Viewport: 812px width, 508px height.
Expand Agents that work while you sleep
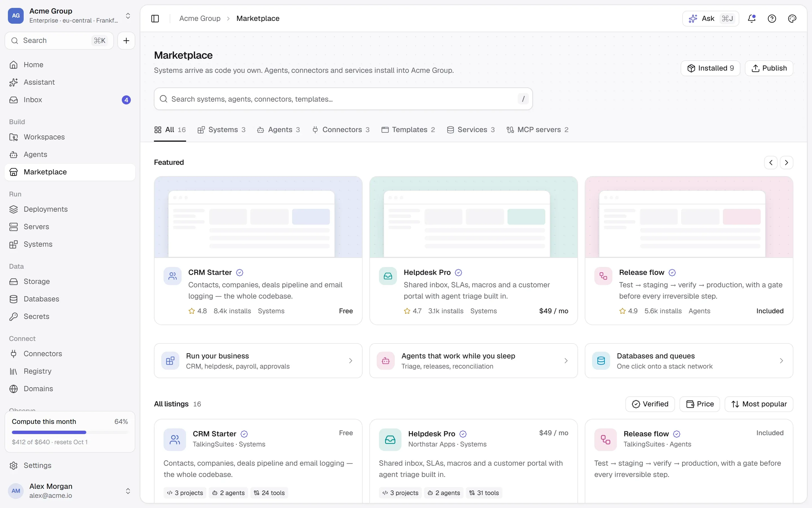point(473,360)
